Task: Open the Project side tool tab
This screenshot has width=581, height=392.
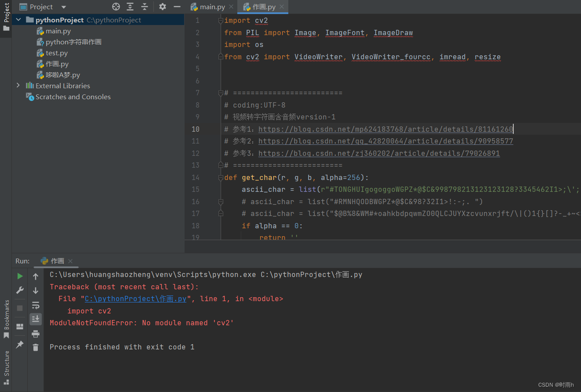Action: click(x=6, y=17)
